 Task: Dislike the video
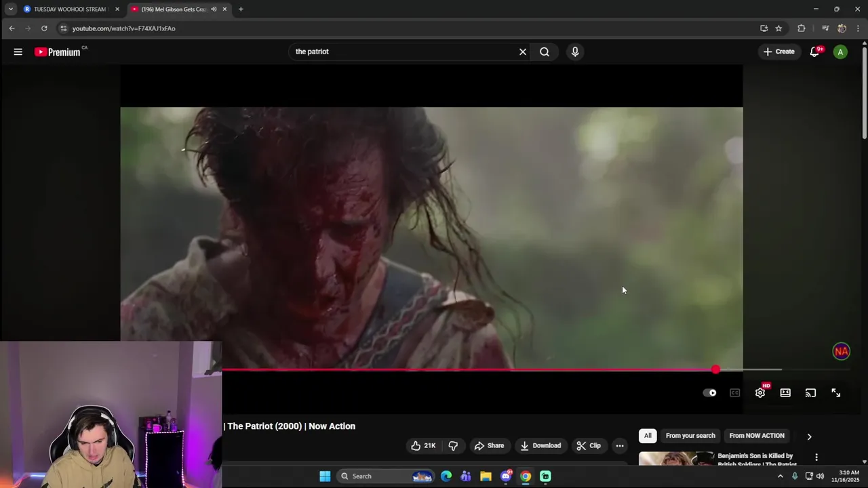pyautogui.click(x=453, y=445)
